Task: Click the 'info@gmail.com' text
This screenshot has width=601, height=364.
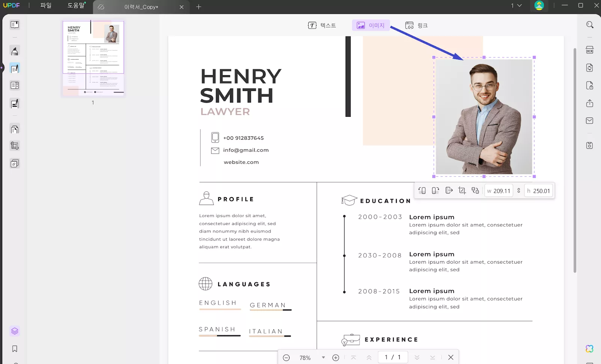Action: pyautogui.click(x=246, y=150)
